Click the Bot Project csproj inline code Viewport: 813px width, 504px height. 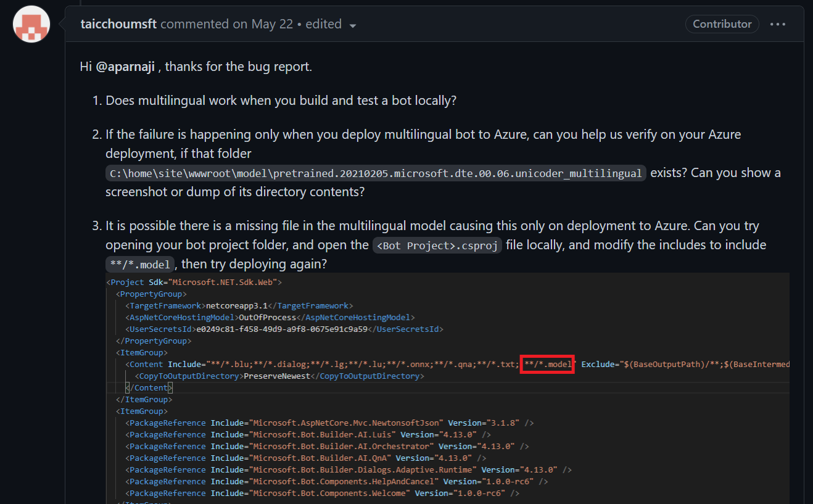click(x=437, y=245)
